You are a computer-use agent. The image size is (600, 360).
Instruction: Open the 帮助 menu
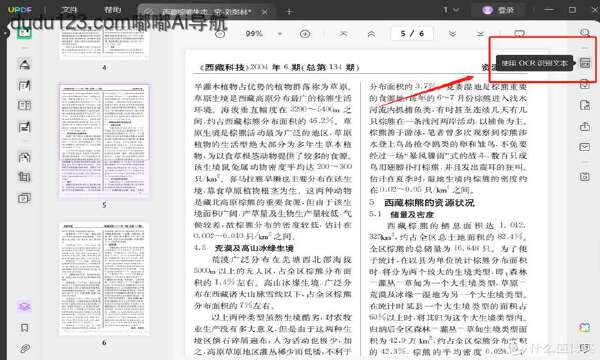tap(112, 10)
